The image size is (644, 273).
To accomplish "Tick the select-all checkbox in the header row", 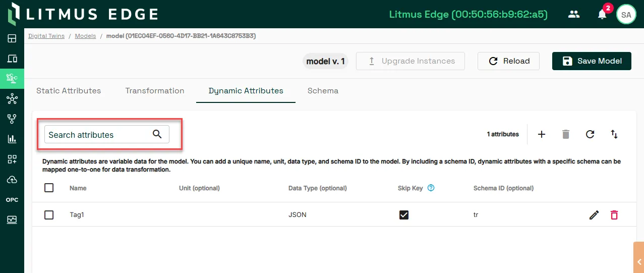I will tap(49, 188).
